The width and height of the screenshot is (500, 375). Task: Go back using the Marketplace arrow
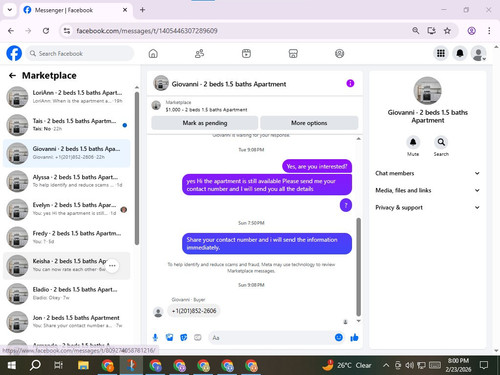12,76
